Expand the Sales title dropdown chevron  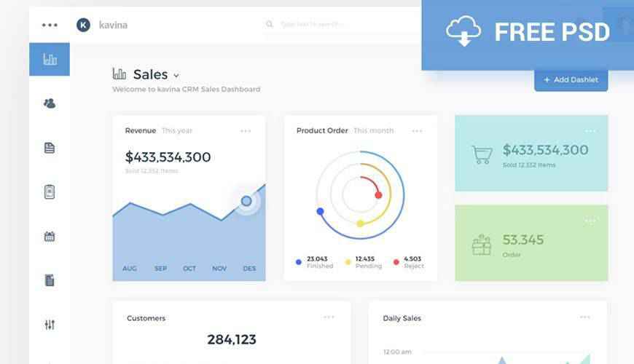click(176, 76)
